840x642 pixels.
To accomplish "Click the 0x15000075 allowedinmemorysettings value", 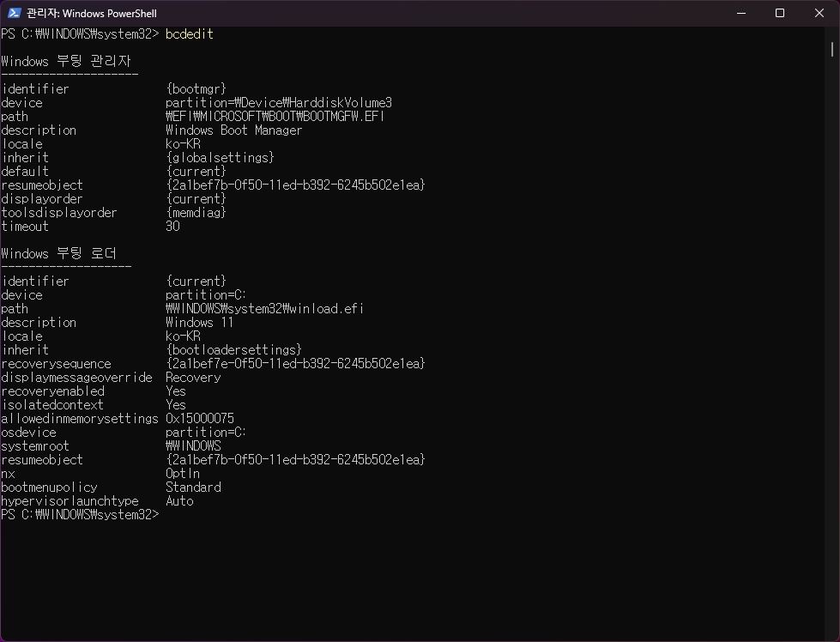I will [x=200, y=419].
